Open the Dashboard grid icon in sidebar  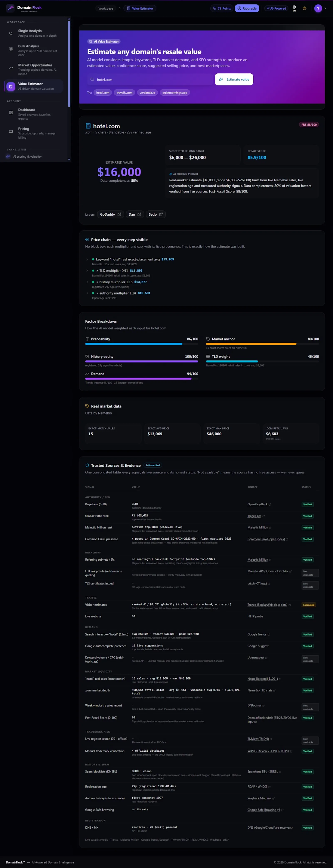tap(11, 112)
